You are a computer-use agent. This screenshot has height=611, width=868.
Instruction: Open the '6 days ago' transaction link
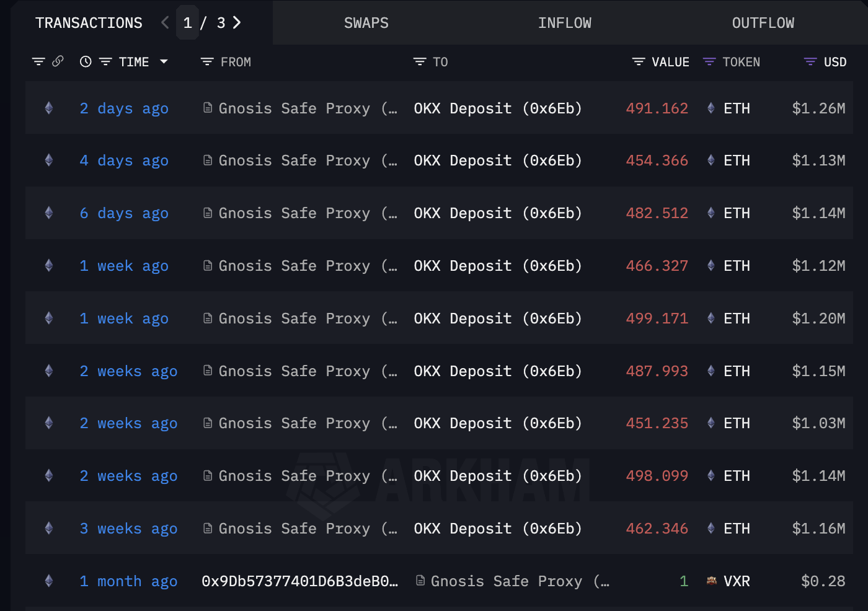(124, 213)
